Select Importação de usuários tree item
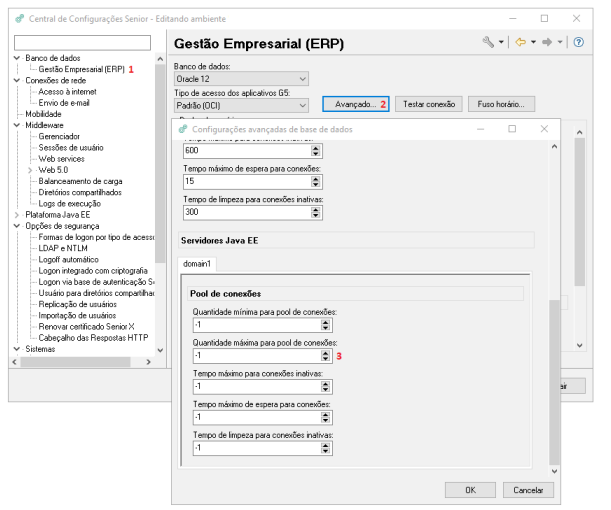Image resolution: width=611 pixels, height=510 pixels. tap(77, 316)
